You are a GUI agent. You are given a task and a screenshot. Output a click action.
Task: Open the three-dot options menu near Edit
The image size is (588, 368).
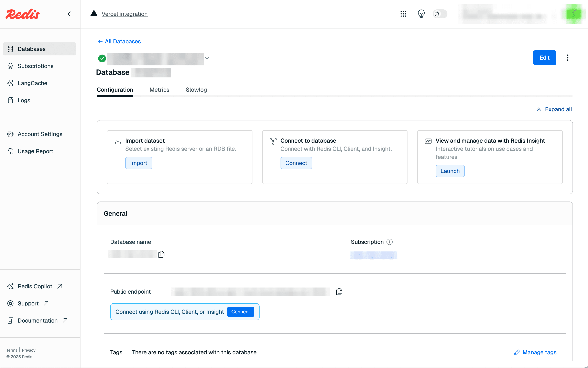[x=567, y=57]
